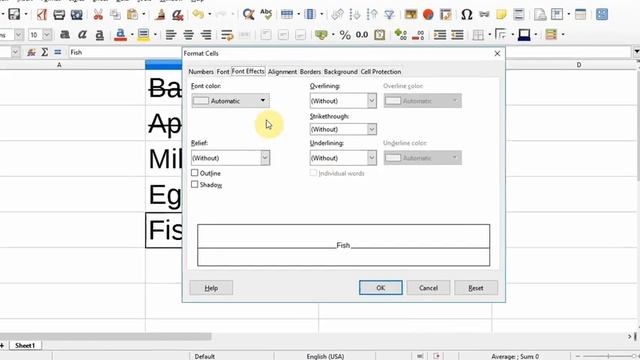This screenshot has width=640, height=360.
Task: Click the Underline formatting icon
Action: [99, 35]
